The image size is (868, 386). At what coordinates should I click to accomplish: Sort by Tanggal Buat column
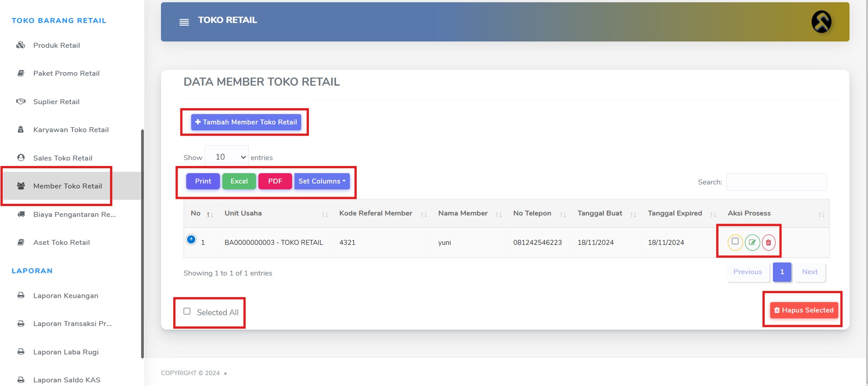(x=633, y=215)
